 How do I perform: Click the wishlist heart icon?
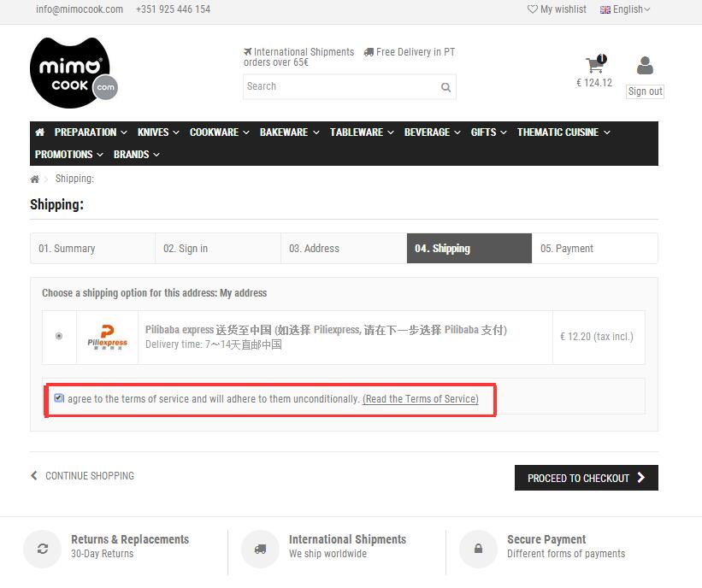(x=533, y=9)
